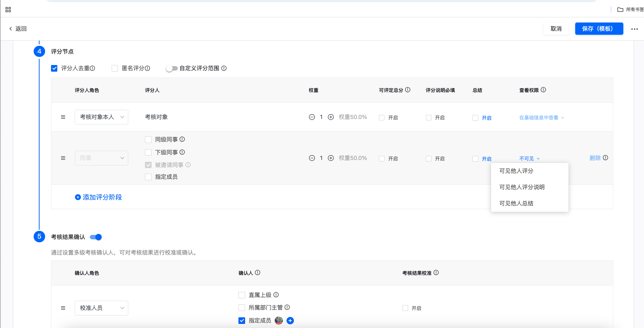Open 在基础信息中查看 permission dropdown
The image size is (644, 328).
[542, 118]
